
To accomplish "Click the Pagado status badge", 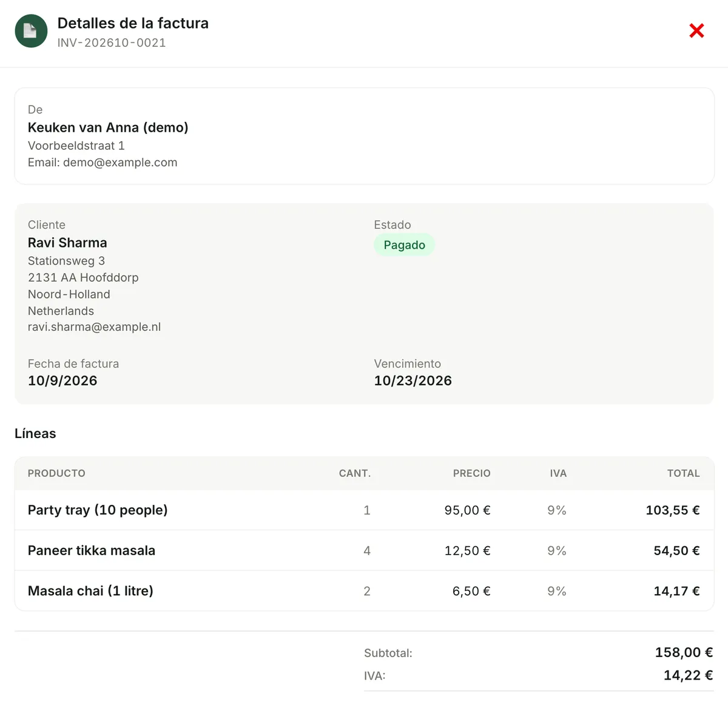I will 404,245.
